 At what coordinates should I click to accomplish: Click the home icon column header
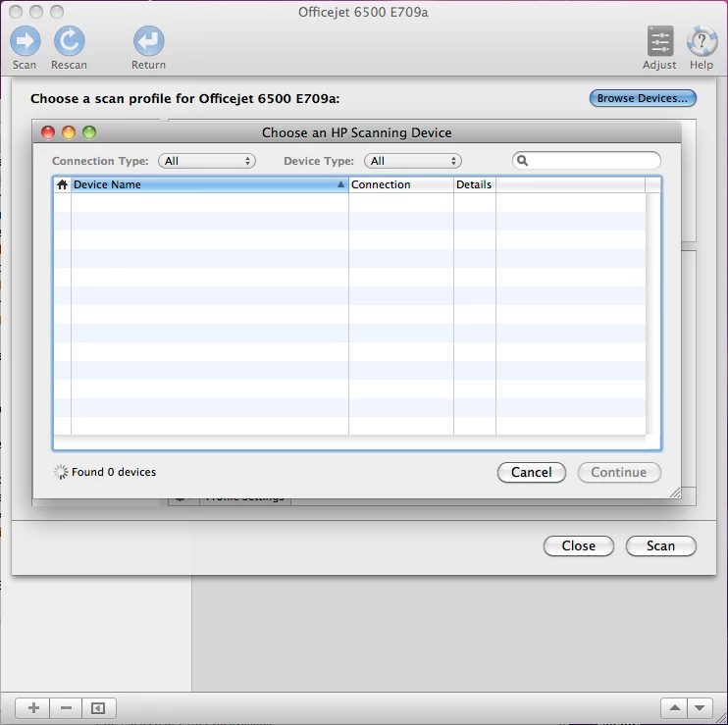62,184
